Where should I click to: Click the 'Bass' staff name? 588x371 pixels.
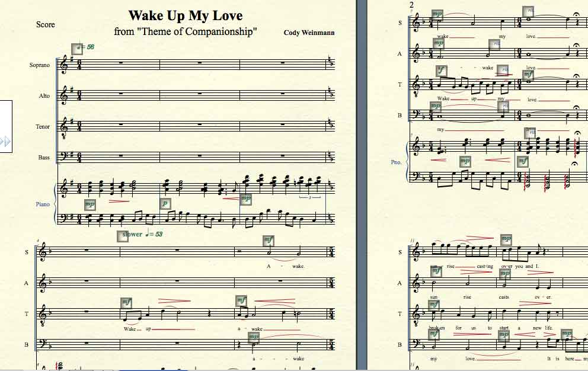[x=44, y=158]
